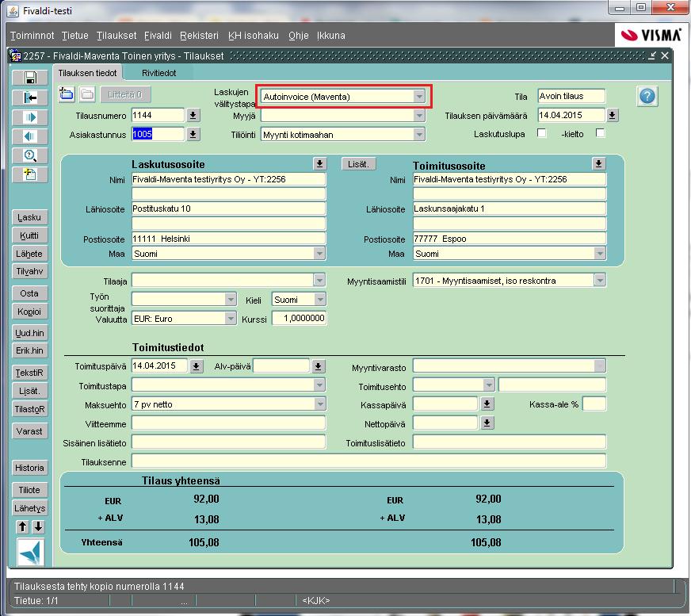Toggle the -kielto checkbox
The width and height of the screenshot is (691, 616).
click(x=600, y=133)
